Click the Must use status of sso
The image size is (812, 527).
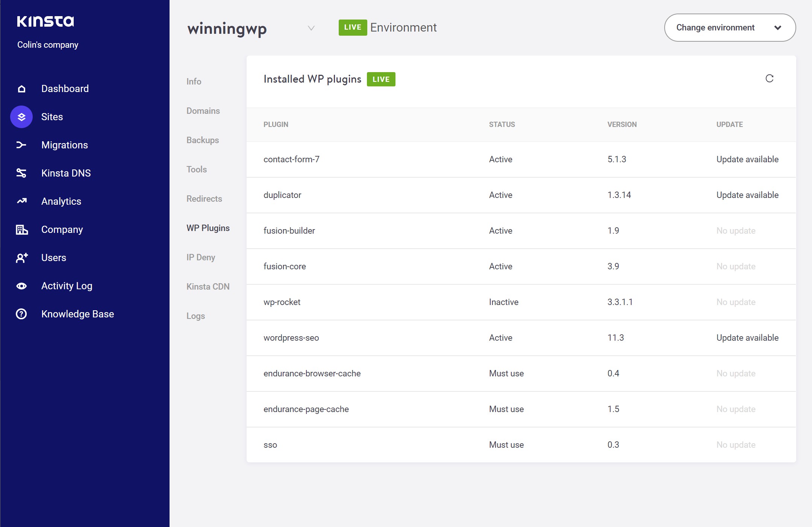click(x=506, y=445)
